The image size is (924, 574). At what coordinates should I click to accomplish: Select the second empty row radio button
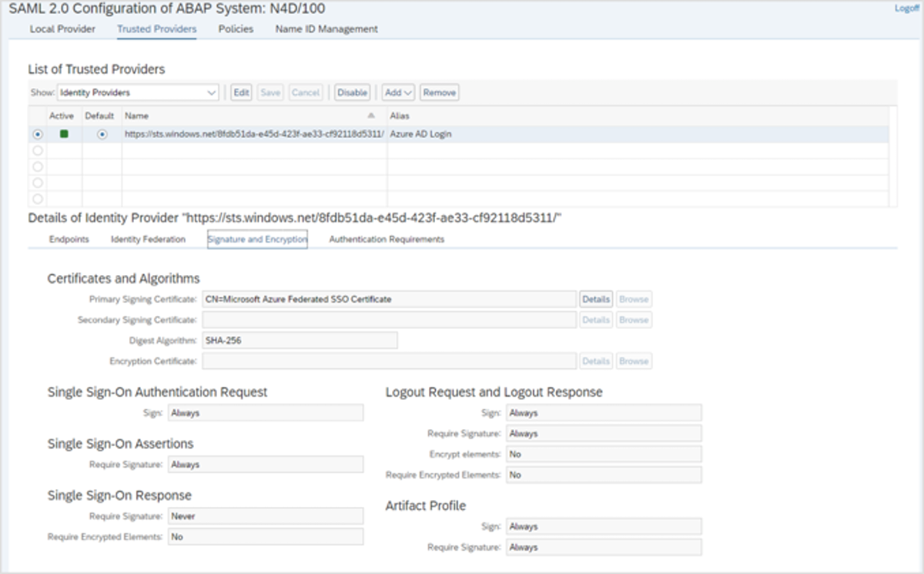38,166
